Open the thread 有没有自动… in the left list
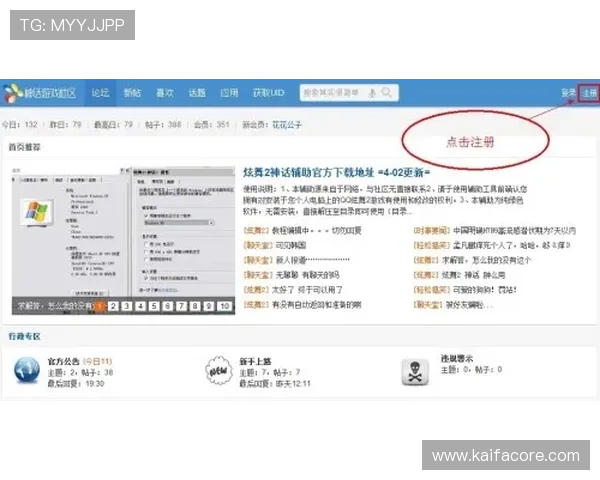The height and width of the screenshot is (480, 600). tap(316, 305)
